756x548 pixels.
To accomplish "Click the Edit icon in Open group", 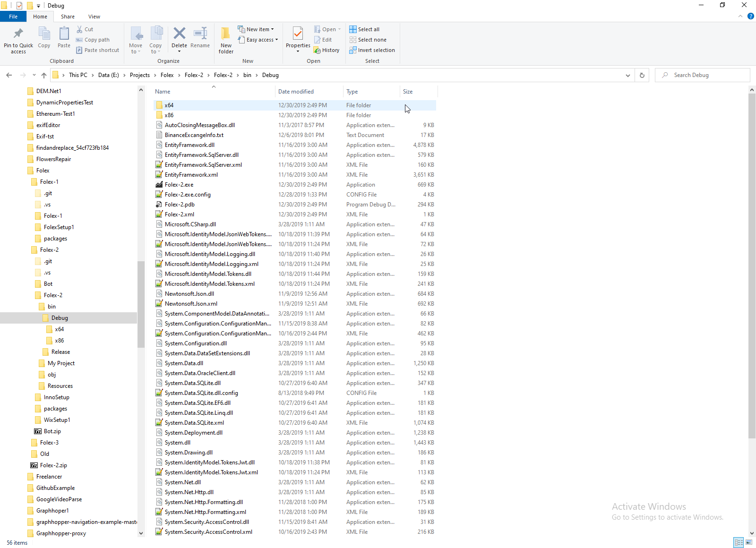I will click(318, 40).
